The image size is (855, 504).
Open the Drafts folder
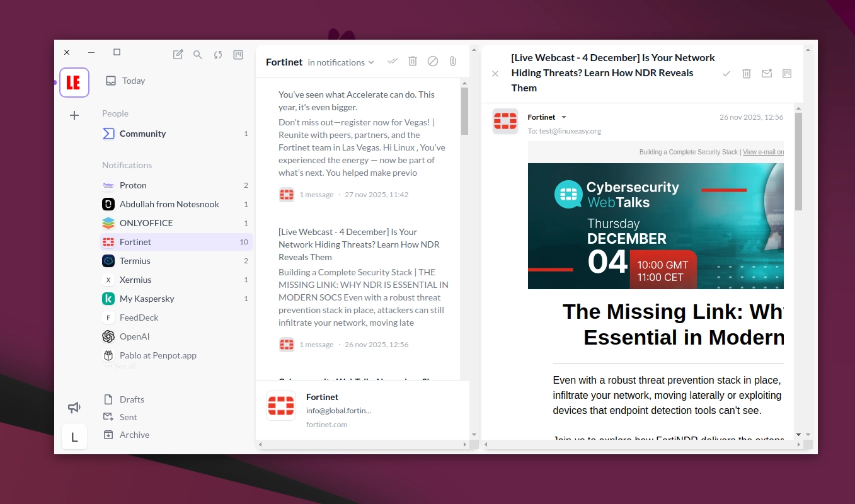(132, 399)
